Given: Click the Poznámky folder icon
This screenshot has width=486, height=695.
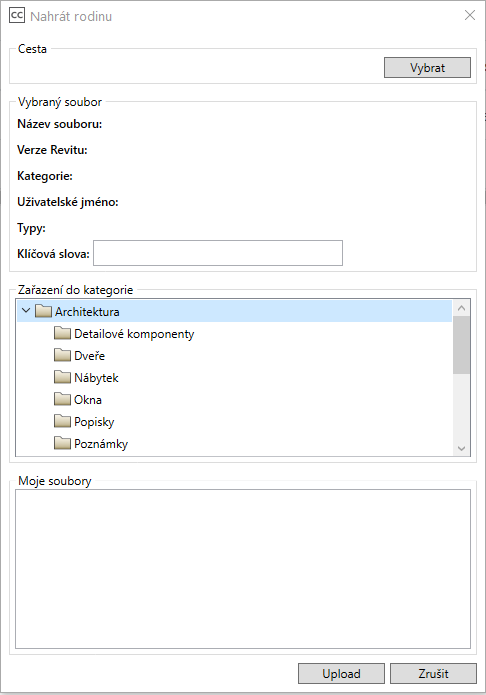Looking at the screenshot, I should pyautogui.click(x=63, y=443).
